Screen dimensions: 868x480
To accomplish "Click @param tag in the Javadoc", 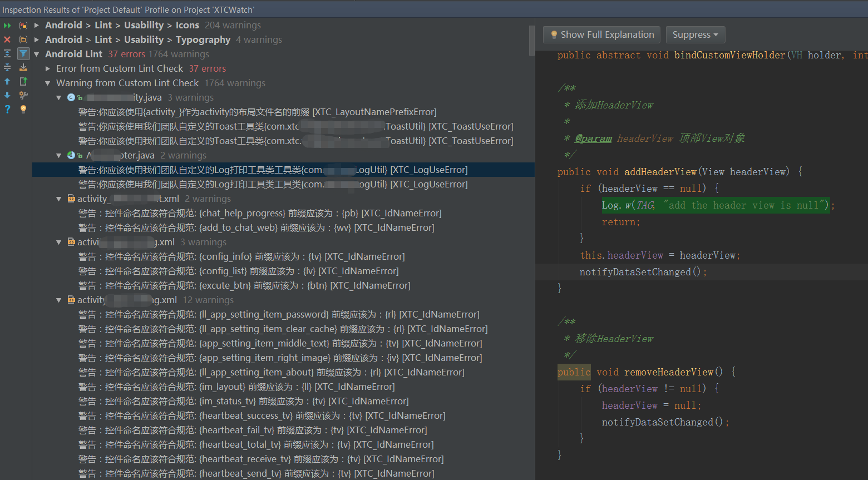I will (594, 138).
